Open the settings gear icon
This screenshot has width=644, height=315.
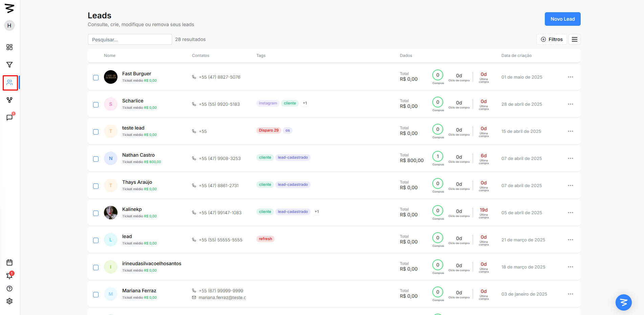tap(9, 301)
